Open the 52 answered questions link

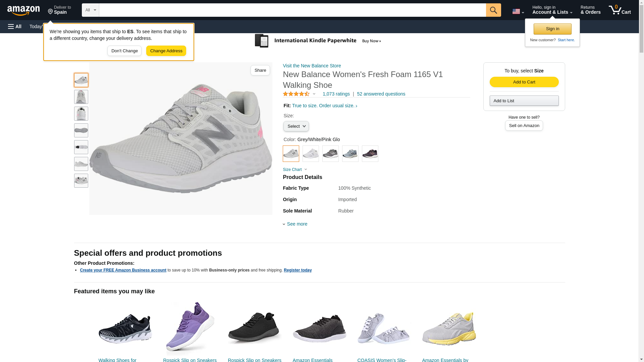coord(381,94)
